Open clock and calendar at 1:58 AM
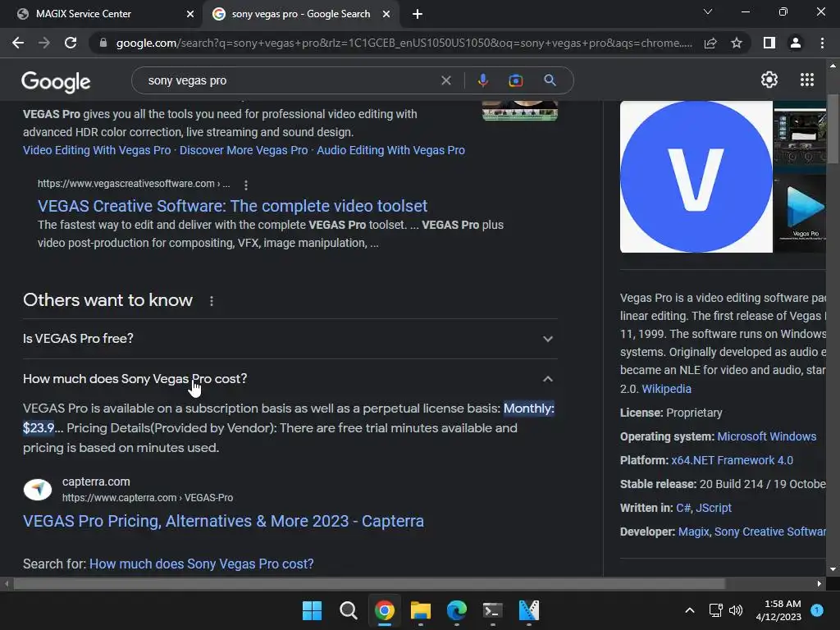 [778, 610]
